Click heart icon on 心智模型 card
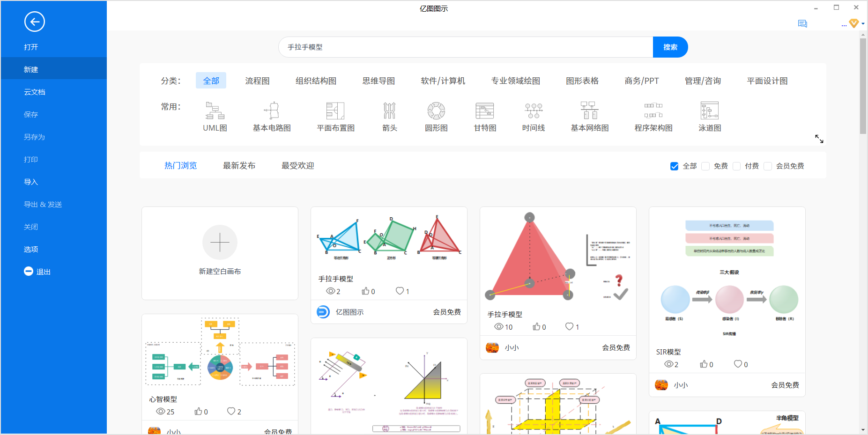 point(231,411)
